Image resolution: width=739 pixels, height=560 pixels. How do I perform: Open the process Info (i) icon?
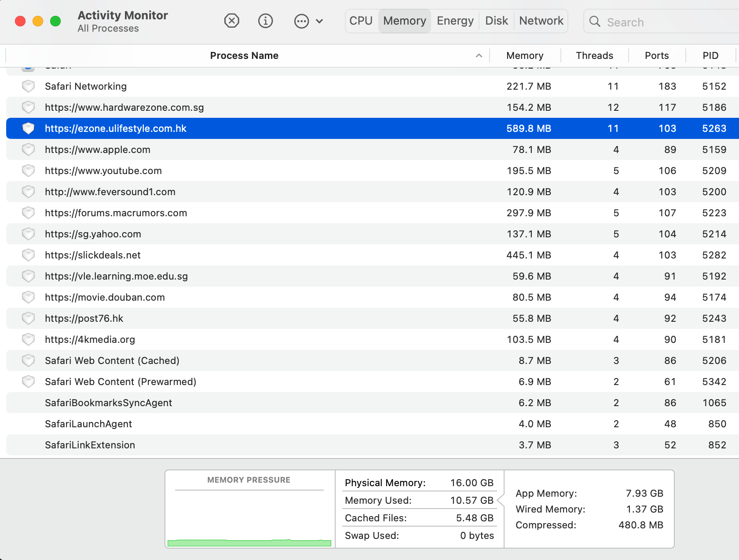266,21
